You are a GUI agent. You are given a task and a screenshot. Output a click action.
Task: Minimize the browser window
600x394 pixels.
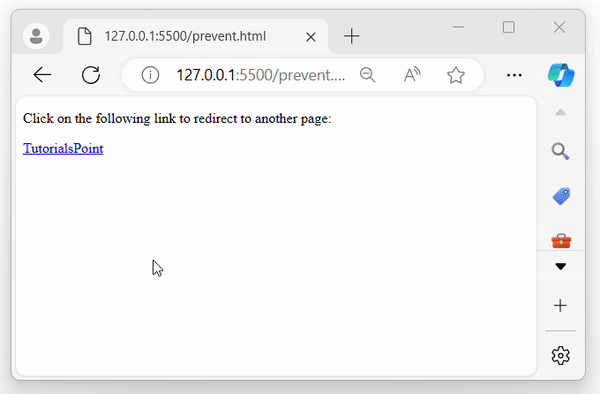coord(458,27)
